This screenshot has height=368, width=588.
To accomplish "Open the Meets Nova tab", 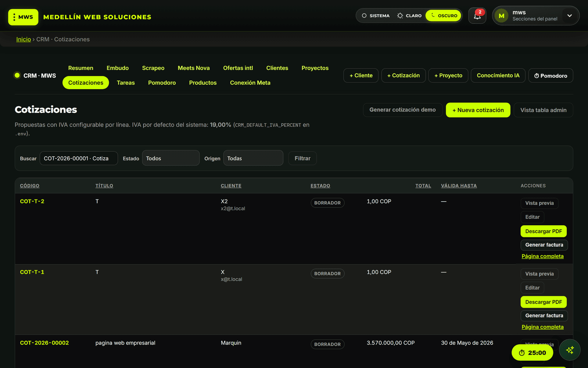I will (x=194, y=68).
